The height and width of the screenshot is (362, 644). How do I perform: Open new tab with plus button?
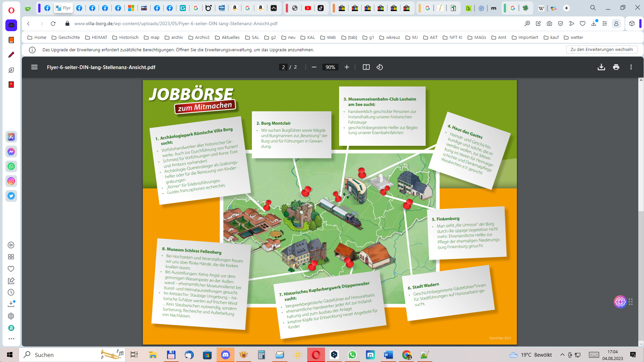point(567,8)
